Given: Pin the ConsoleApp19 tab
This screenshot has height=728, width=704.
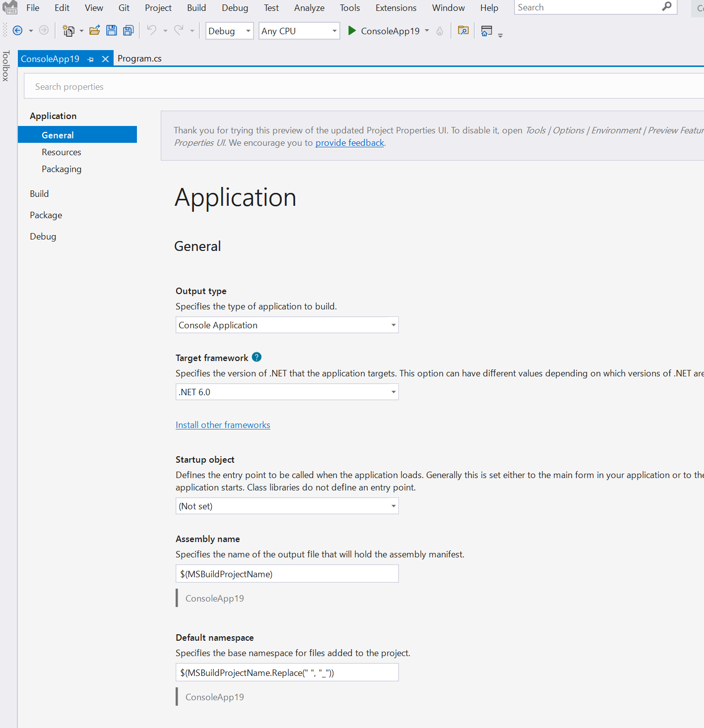Looking at the screenshot, I should point(91,59).
